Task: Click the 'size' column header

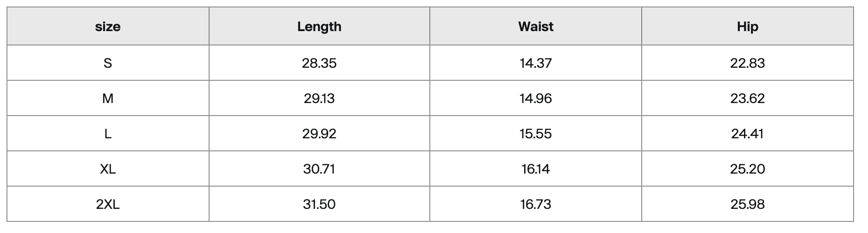Action: (x=108, y=26)
